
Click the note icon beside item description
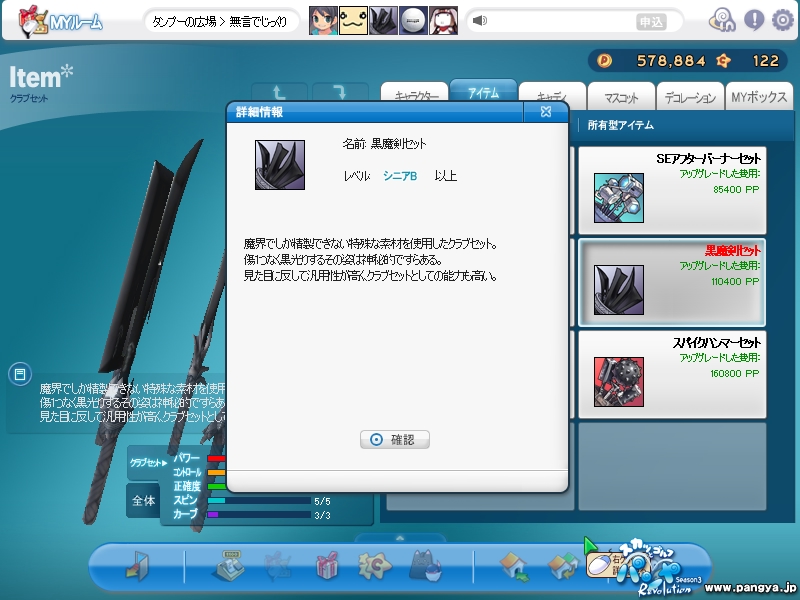20,374
